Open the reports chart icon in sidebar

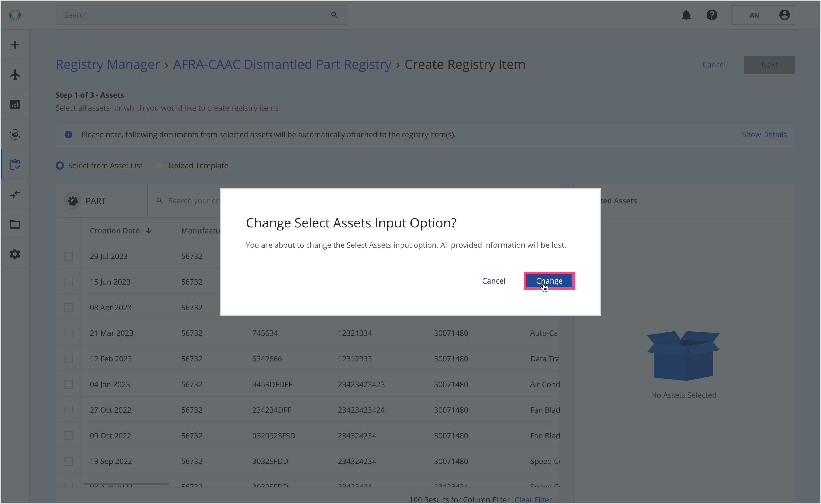[15, 105]
